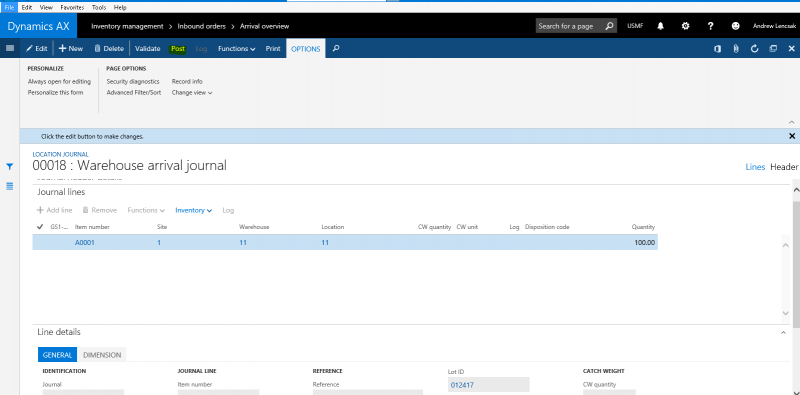800x395 pixels.
Task: Refresh the page with refresh icon
Action: pos(755,48)
